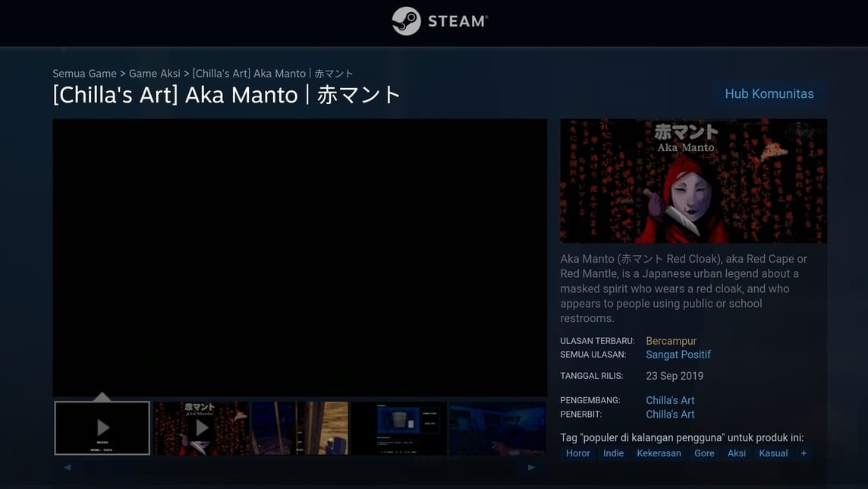Open the Hub Komunitas page

pos(769,94)
